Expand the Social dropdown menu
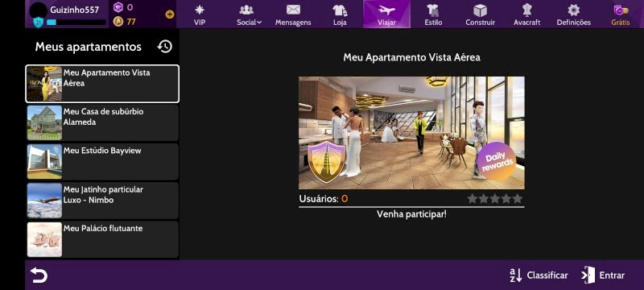 tap(249, 14)
